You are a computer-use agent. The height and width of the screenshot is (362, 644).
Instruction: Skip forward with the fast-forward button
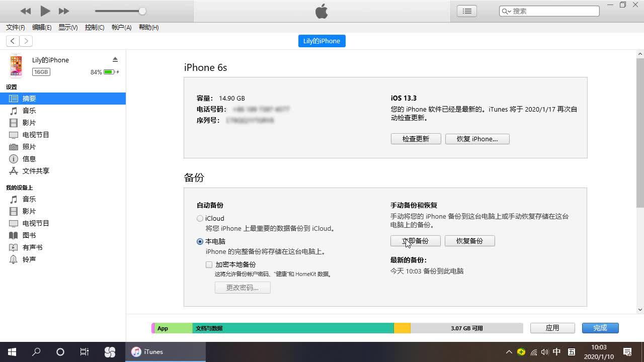[x=64, y=11]
